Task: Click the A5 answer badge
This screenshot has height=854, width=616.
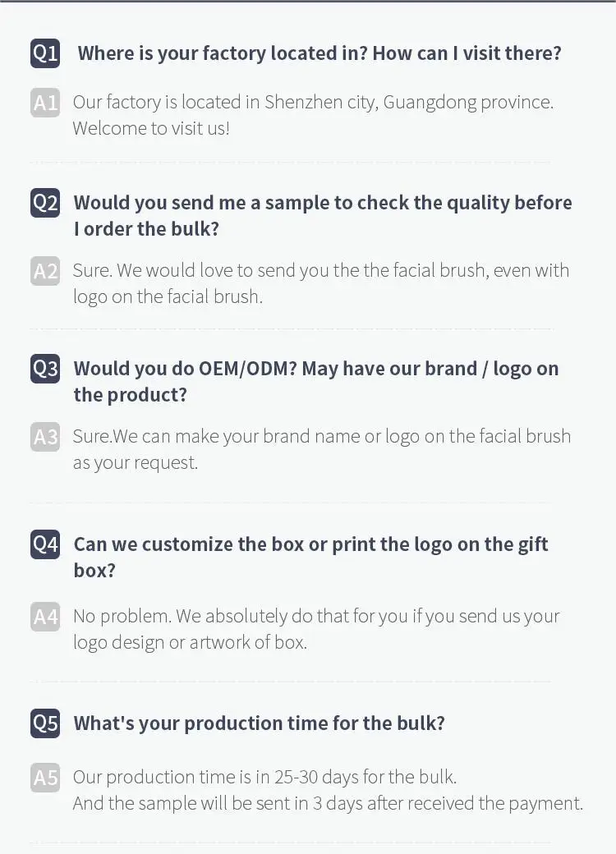Action: (45, 777)
